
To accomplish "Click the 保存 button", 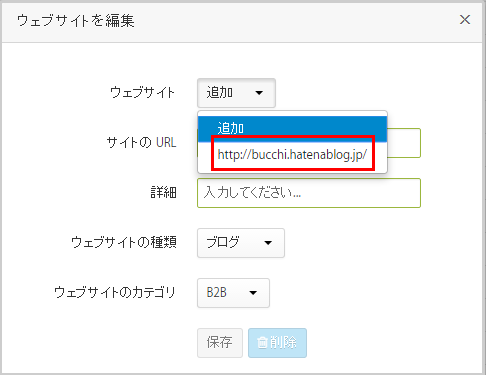I will 220,343.
